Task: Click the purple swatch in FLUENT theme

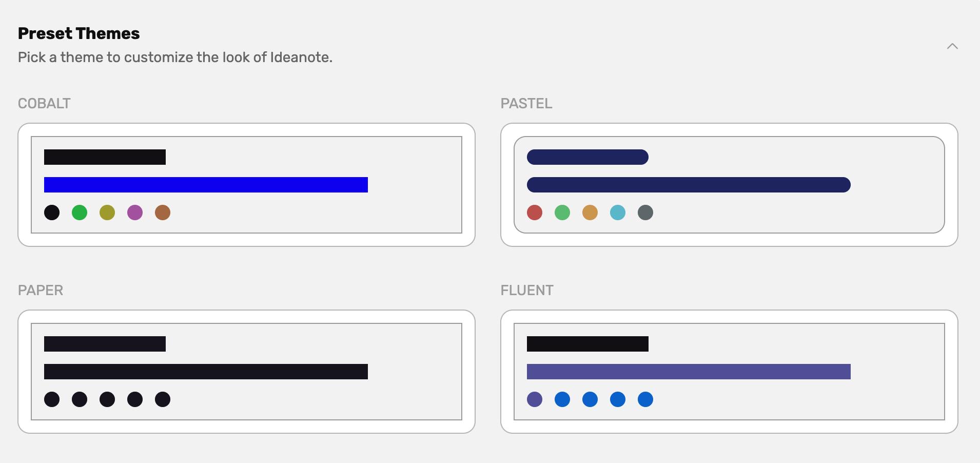Action: point(535,399)
